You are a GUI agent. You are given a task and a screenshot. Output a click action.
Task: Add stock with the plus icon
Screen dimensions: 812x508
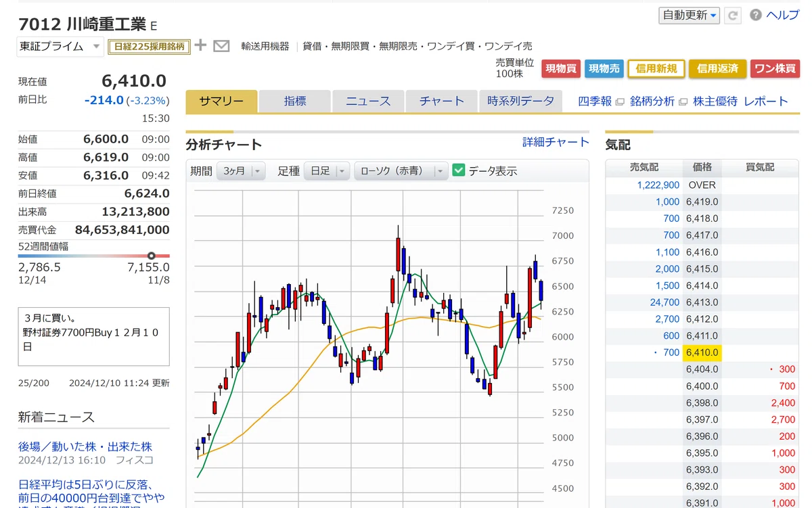pos(200,45)
